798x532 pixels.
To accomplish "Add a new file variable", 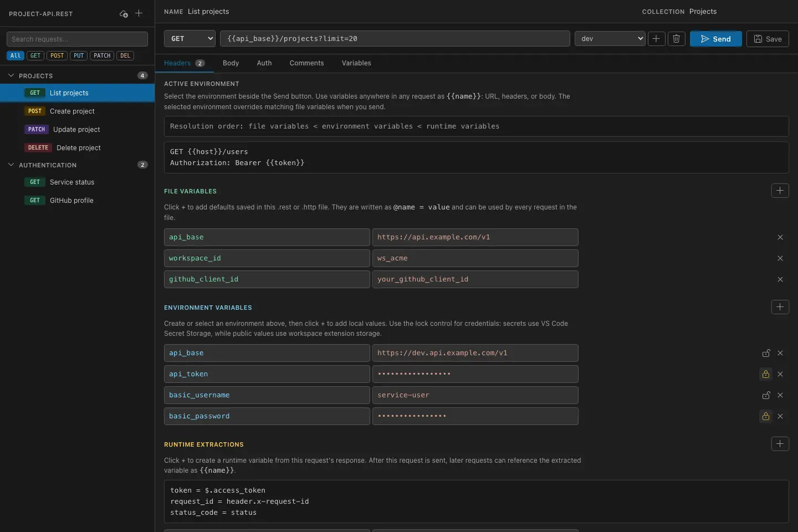I will click(780, 191).
